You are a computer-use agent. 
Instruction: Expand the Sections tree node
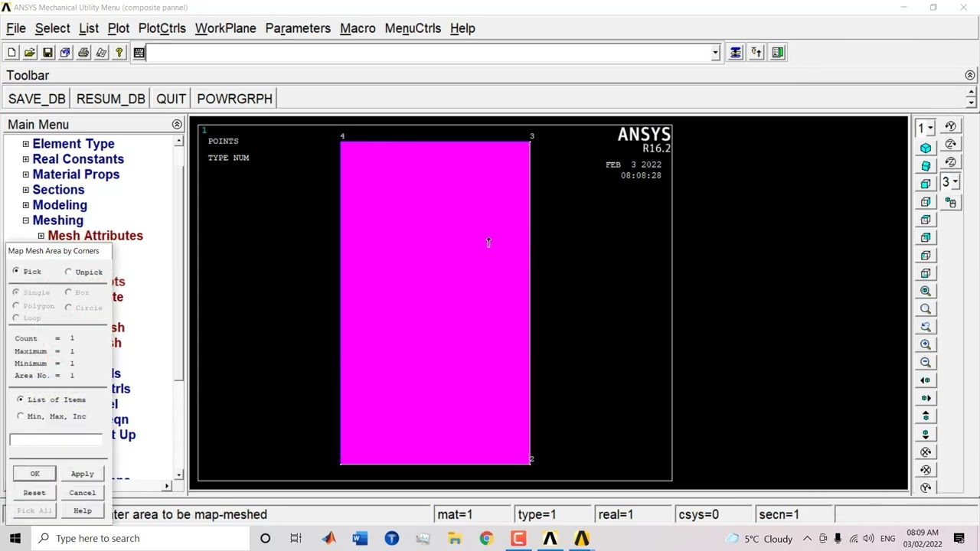[x=26, y=190]
